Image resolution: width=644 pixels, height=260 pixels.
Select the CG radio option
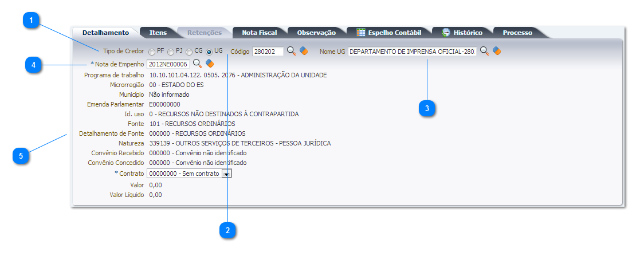point(190,52)
